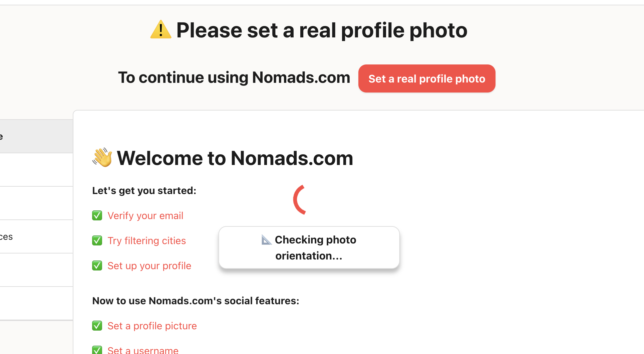
Task: Click the yellow warning triangle icon
Action: 160,30
